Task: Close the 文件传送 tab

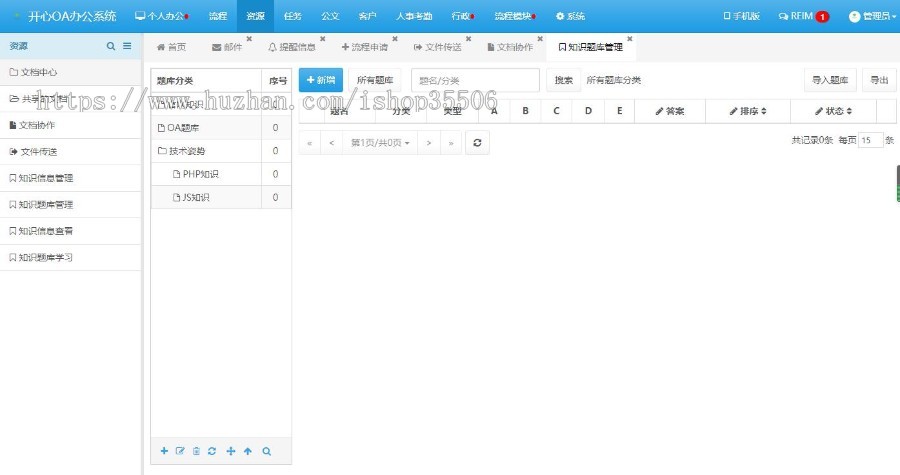Action: point(468,39)
